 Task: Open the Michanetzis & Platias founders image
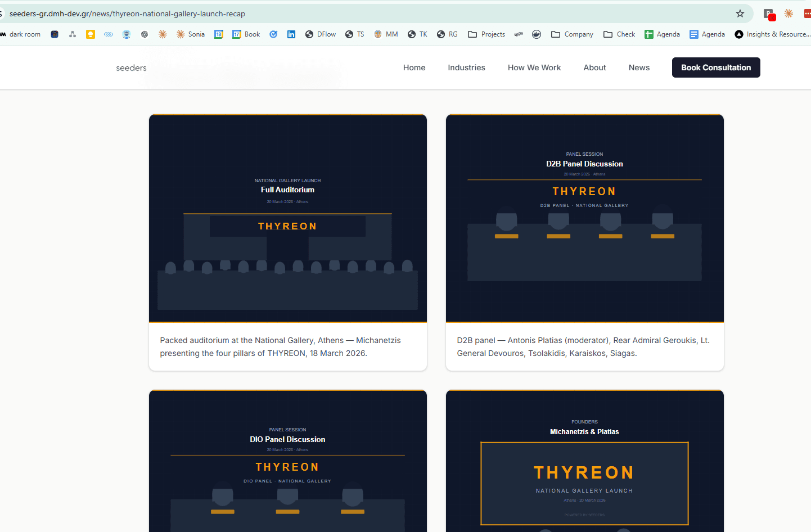585,461
